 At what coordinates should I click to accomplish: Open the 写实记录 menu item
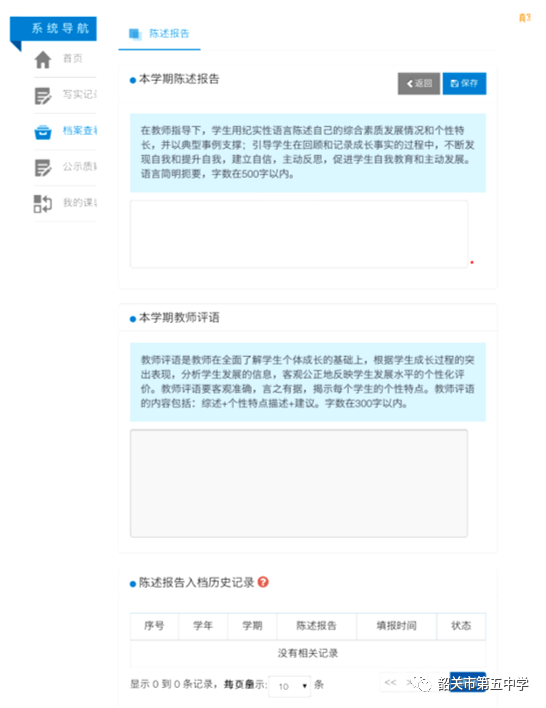[79, 94]
